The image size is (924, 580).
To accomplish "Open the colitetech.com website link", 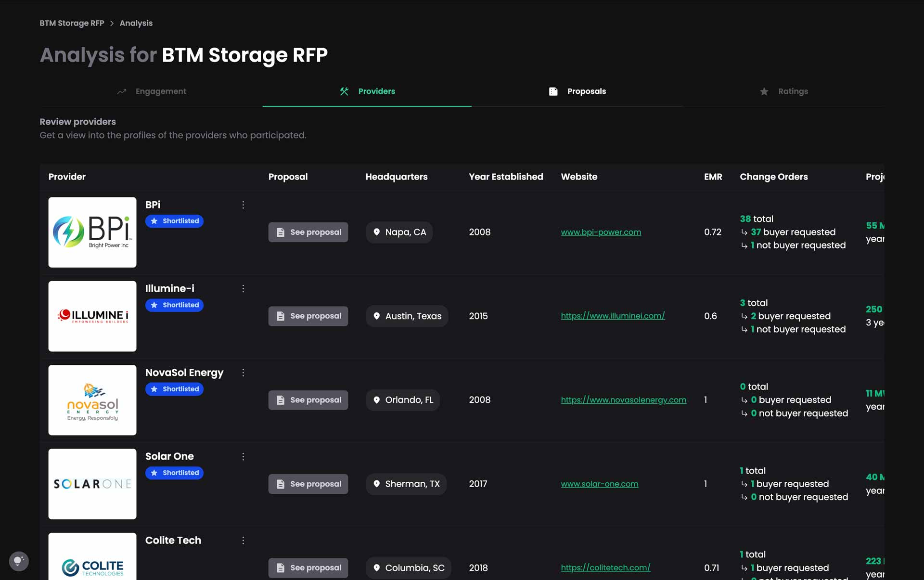I will 605,567.
